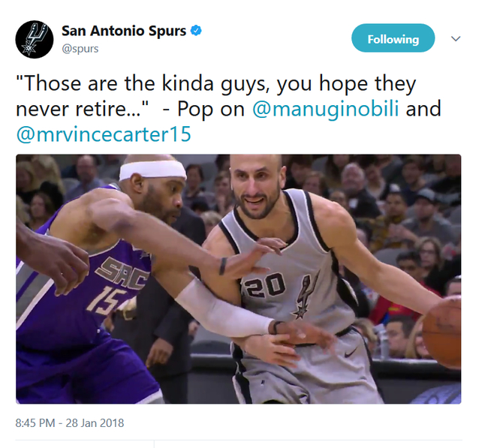Click the white headband in the photo

tap(153, 170)
